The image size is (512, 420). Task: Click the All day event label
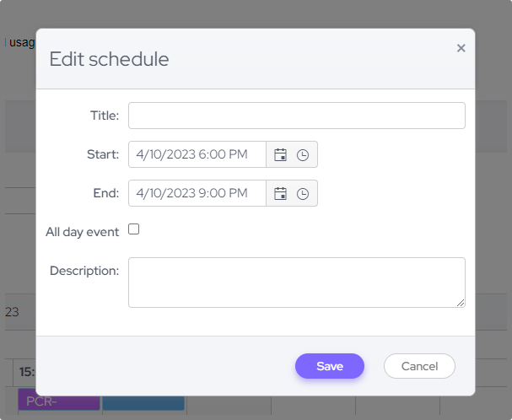[x=82, y=232]
